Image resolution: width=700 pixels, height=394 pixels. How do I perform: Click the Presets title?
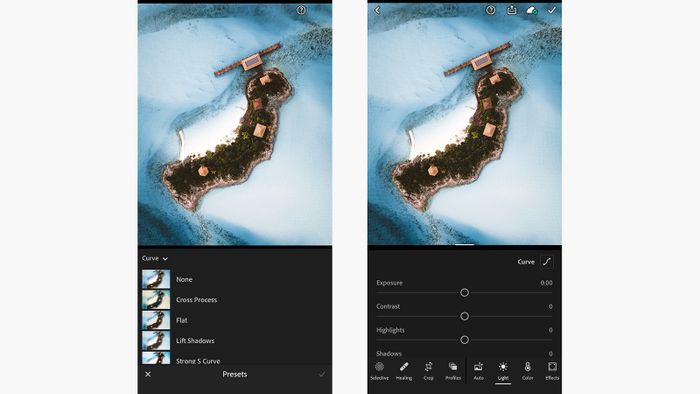pyautogui.click(x=235, y=374)
